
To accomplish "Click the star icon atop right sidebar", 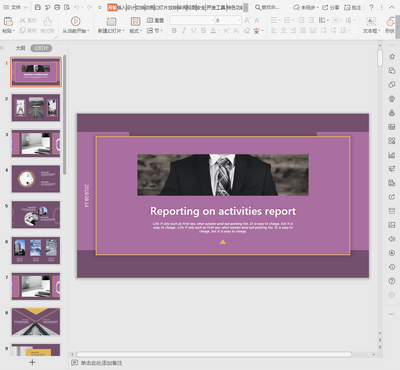I will pos(392,57).
